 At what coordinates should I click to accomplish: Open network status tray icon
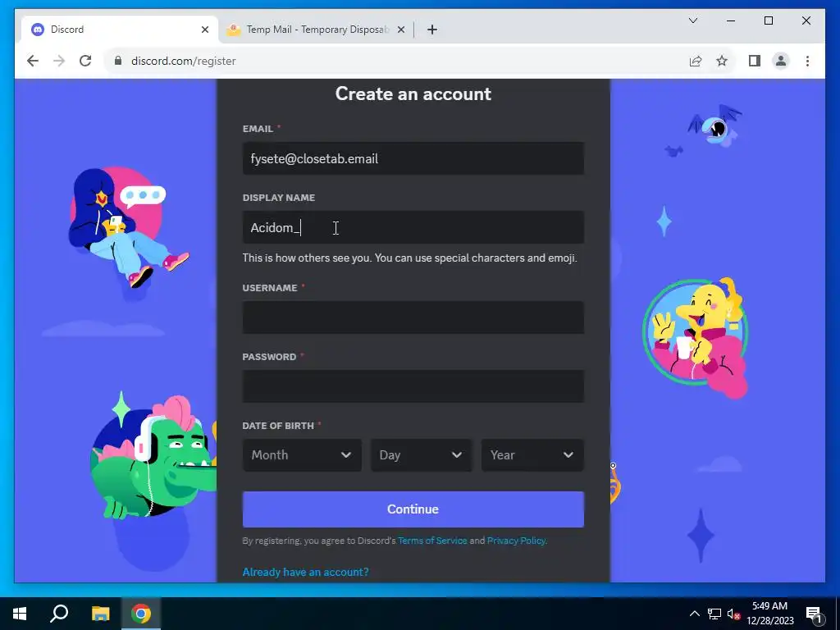click(714, 614)
